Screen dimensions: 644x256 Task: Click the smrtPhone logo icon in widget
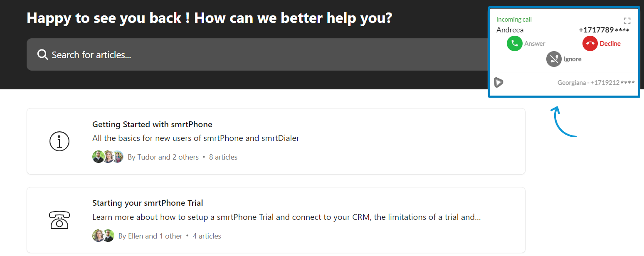coord(498,82)
